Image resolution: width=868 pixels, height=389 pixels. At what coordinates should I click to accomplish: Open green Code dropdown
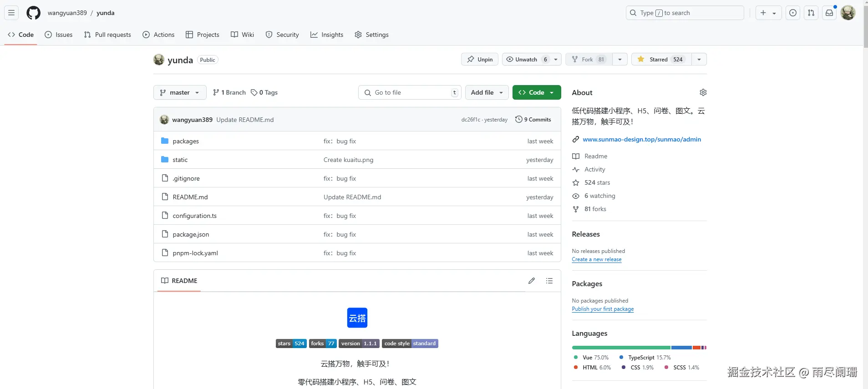click(537, 92)
